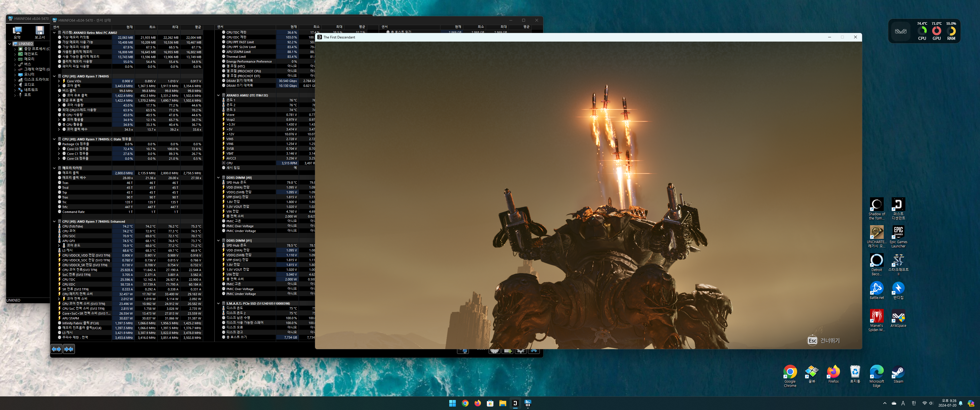Click the Esc 건너뛰기 skip button

click(824, 341)
